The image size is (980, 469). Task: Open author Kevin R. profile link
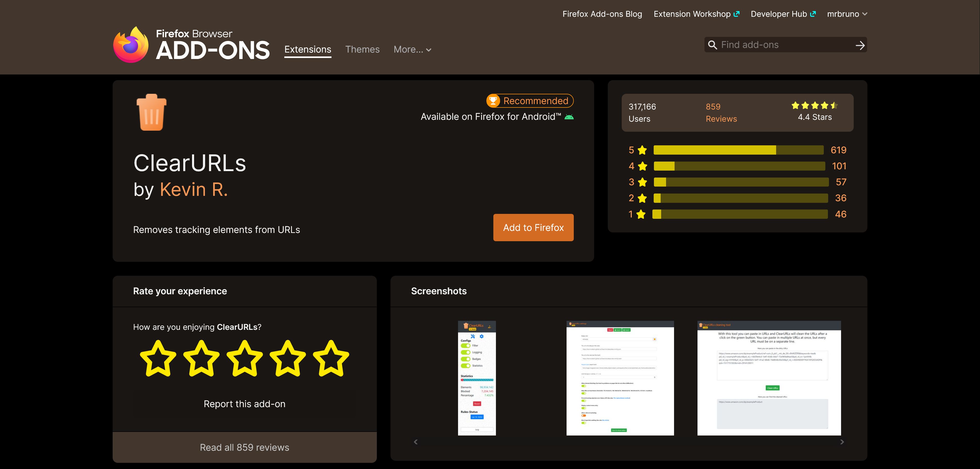click(194, 189)
